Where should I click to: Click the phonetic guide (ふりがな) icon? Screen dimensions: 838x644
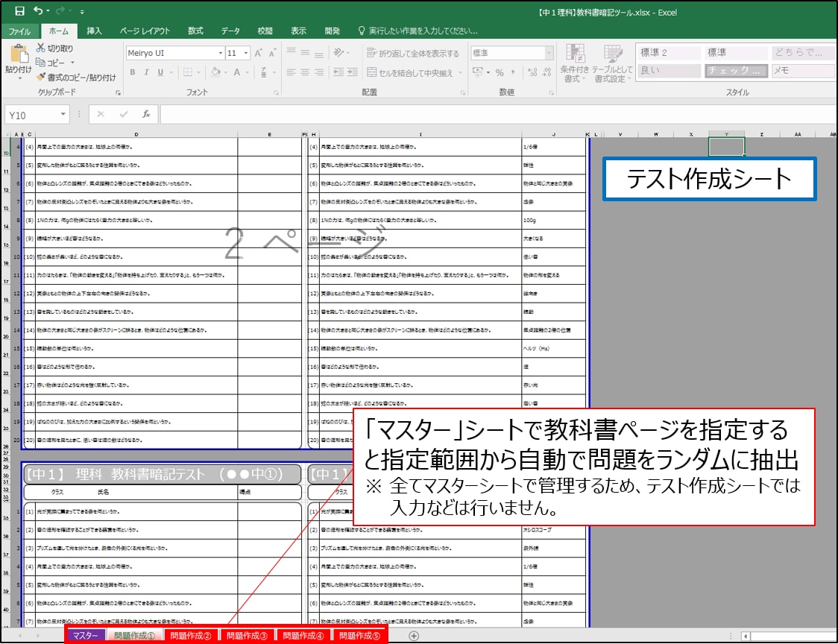[x=263, y=72]
